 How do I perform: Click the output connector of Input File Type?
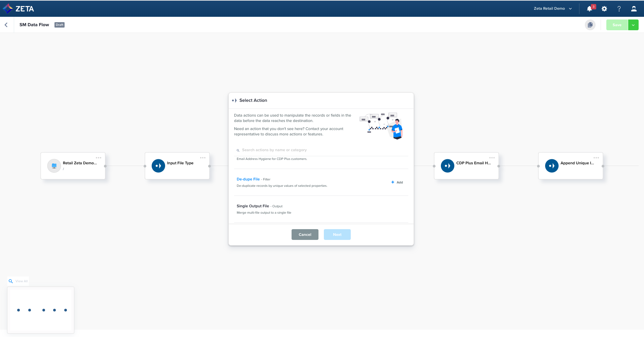tap(210, 166)
